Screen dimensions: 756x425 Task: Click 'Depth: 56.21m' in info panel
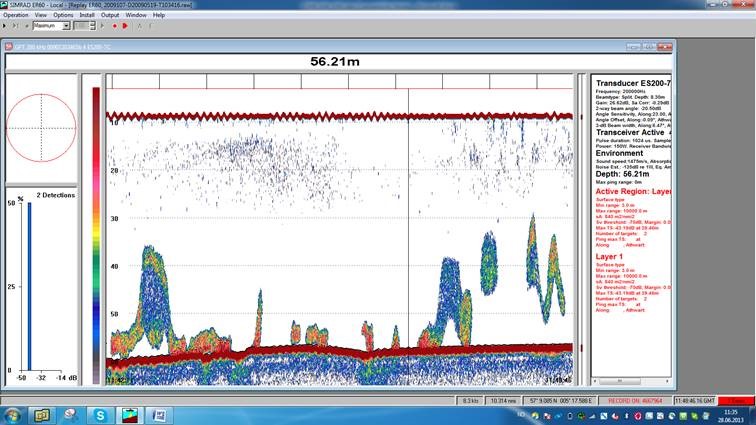click(x=622, y=174)
